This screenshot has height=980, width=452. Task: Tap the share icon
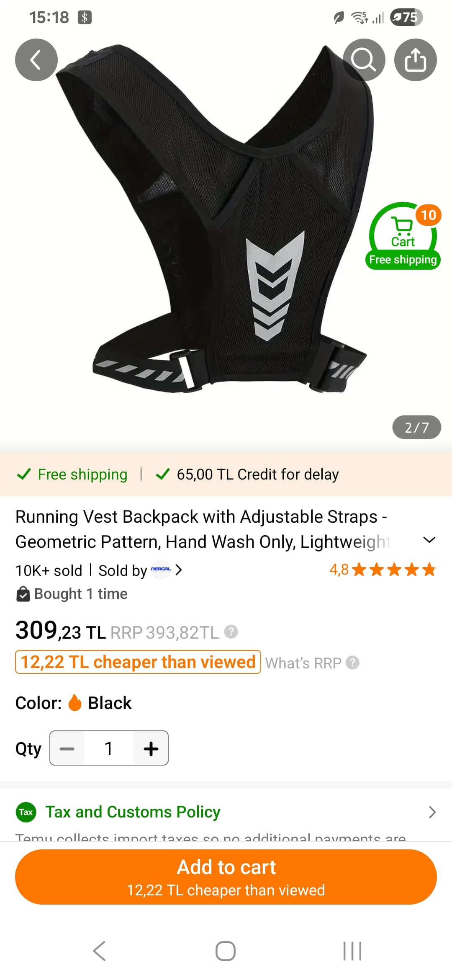pyautogui.click(x=415, y=60)
